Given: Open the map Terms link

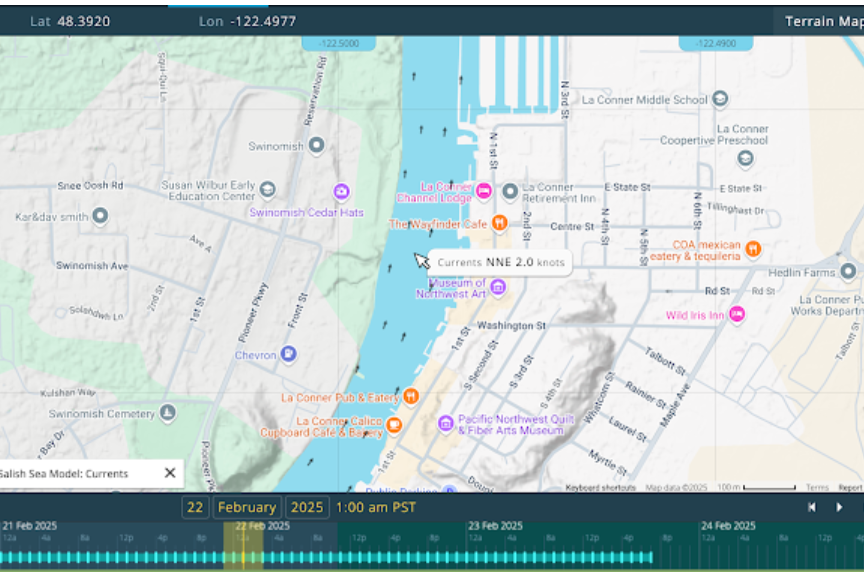Looking at the screenshot, I should [x=817, y=488].
